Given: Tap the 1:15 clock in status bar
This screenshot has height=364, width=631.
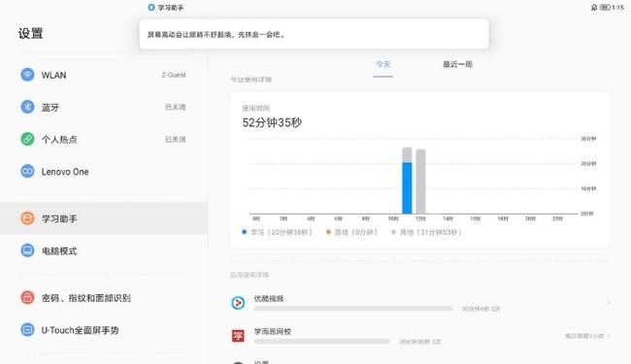Looking at the screenshot, I should (x=617, y=7).
